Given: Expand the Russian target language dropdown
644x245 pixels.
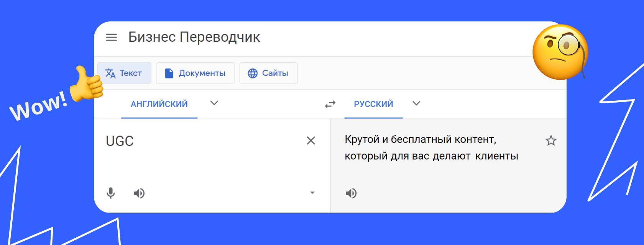Looking at the screenshot, I should (416, 103).
